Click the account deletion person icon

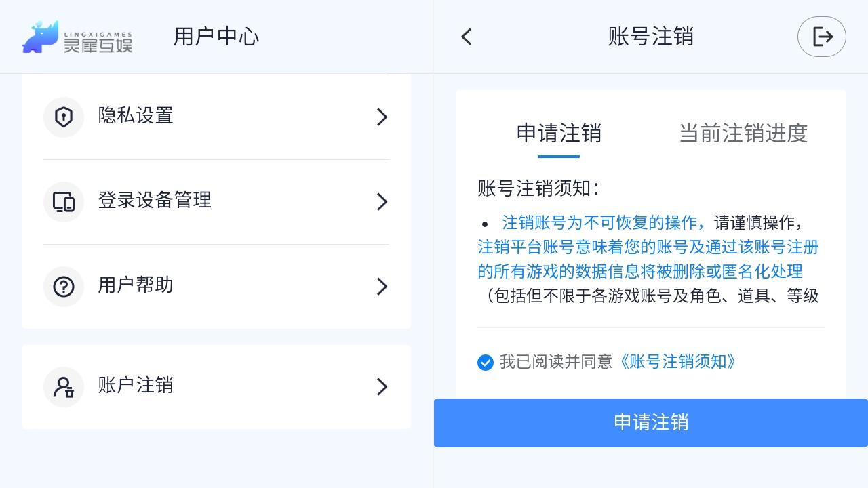[x=64, y=387]
